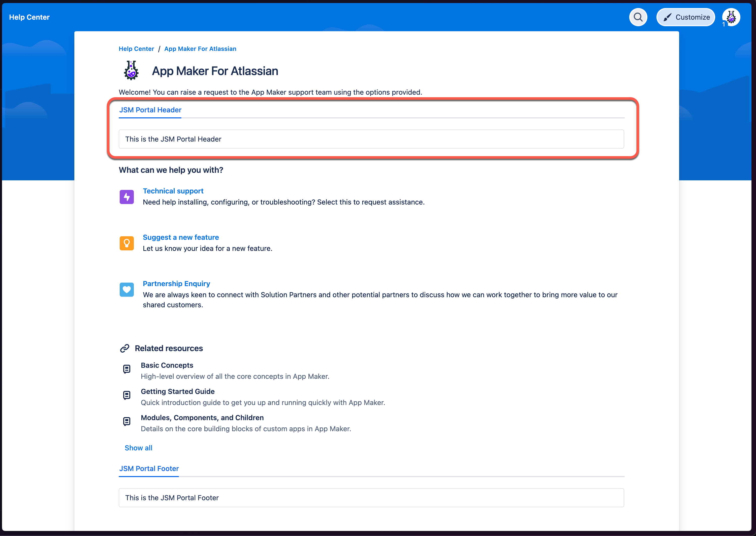756x536 pixels.
Task: Select the JSM Portal Header tab
Action: pyautogui.click(x=150, y=110)
